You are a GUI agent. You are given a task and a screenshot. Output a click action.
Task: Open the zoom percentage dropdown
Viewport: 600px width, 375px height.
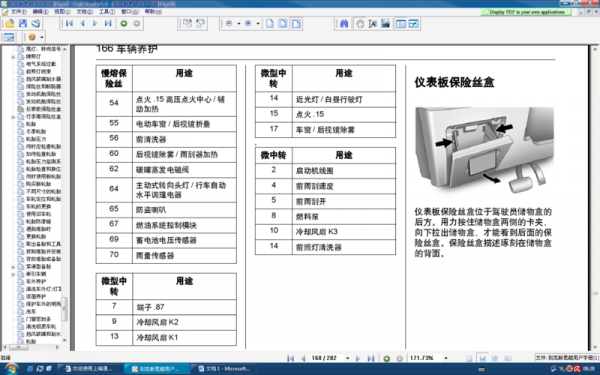446,358
